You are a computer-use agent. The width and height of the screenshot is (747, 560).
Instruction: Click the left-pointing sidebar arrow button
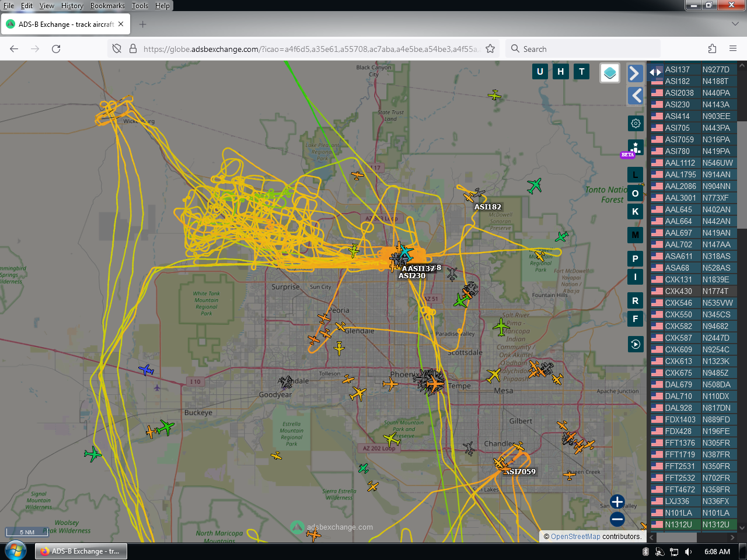point(636,96)
